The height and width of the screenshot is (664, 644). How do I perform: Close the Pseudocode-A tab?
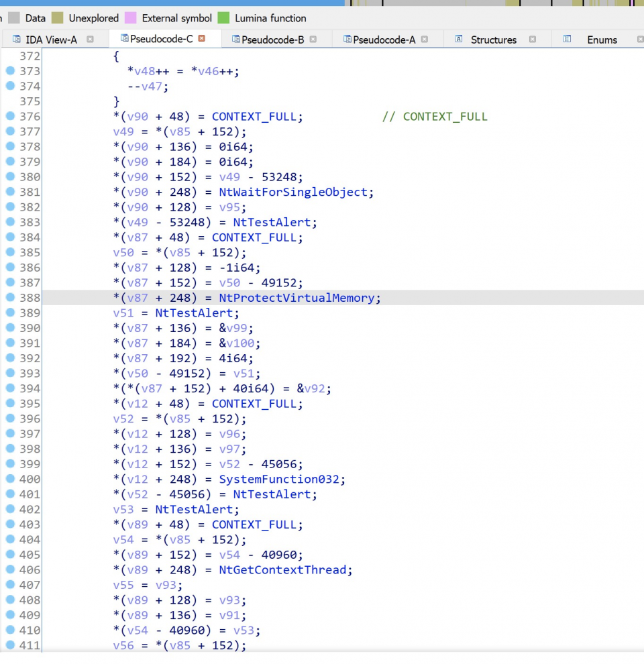click(425, 39)
